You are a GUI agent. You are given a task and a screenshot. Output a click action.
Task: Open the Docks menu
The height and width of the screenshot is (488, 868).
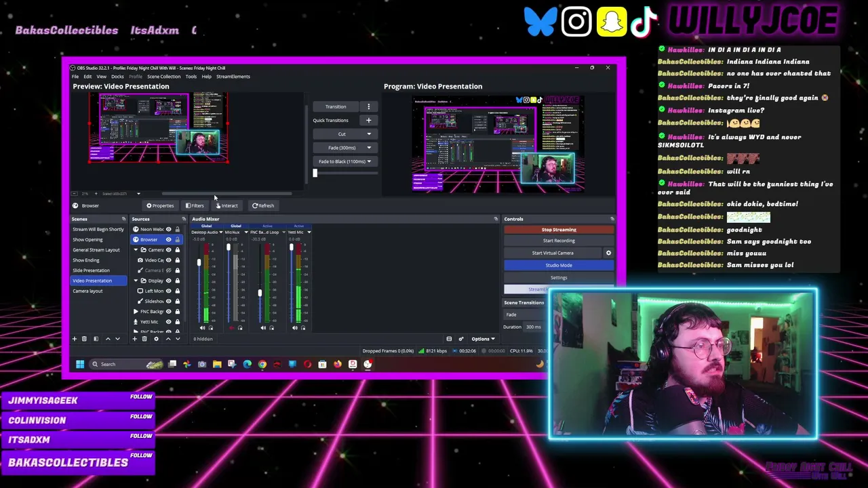(x=117, y=77)
